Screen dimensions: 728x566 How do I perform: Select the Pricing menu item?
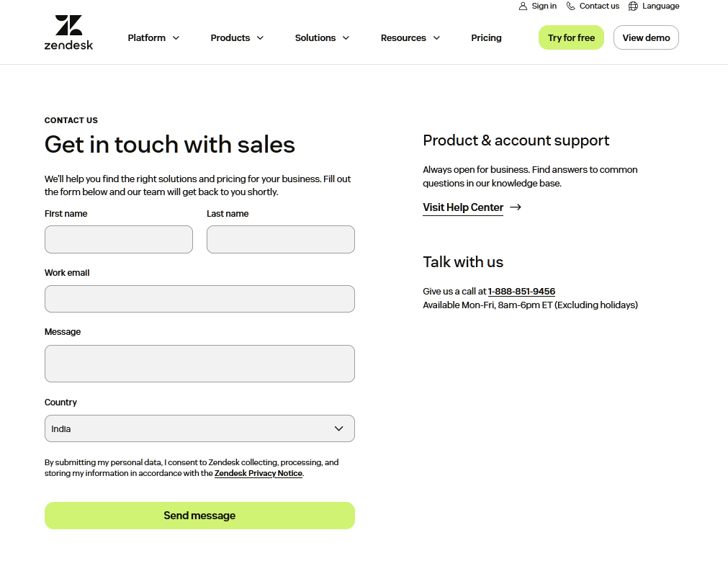(x=486, y=37)
